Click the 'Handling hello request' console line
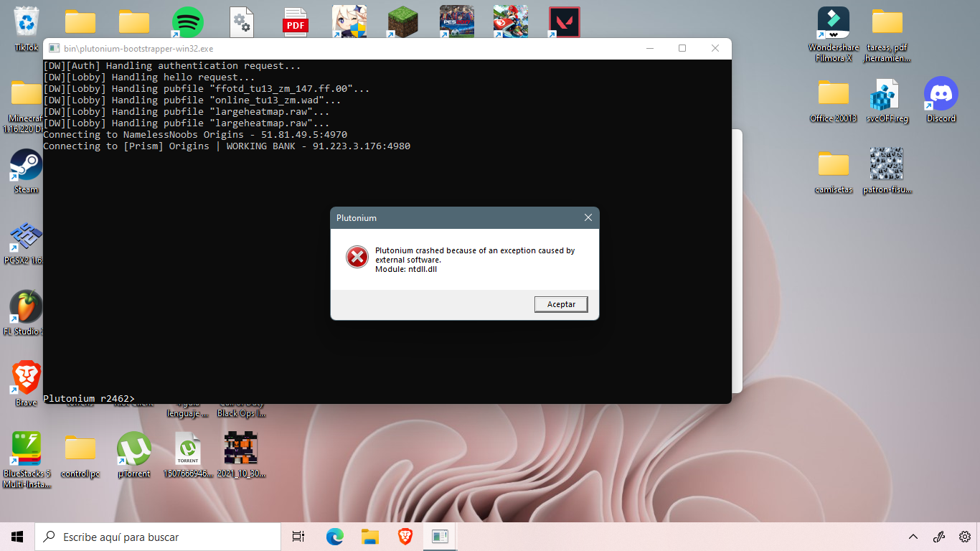This screenshot has height=551, width=980. coord(149,77)
